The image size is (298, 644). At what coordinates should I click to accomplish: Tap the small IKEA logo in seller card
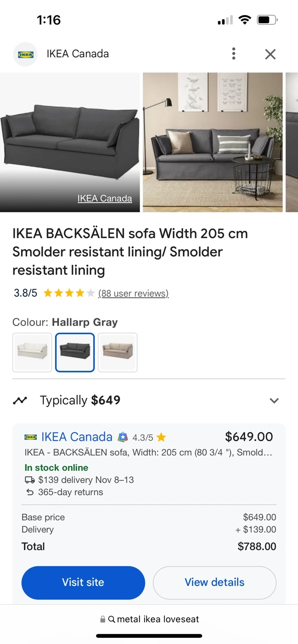pos(30,437)
